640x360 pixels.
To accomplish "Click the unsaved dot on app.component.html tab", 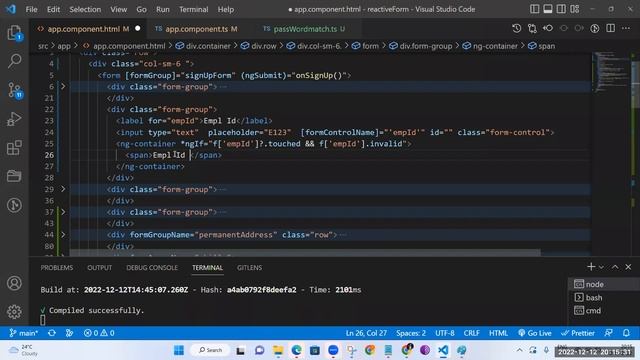I will (x=138, y=29).
